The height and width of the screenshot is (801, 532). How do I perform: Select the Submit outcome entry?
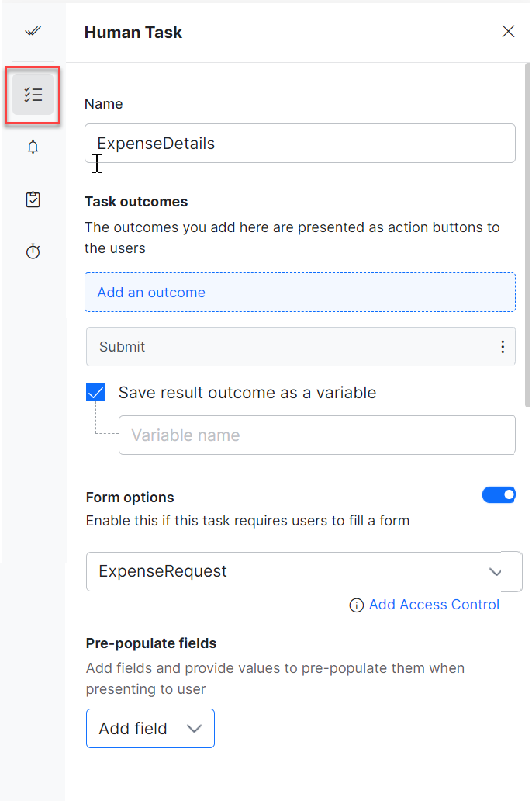point(287,347)
